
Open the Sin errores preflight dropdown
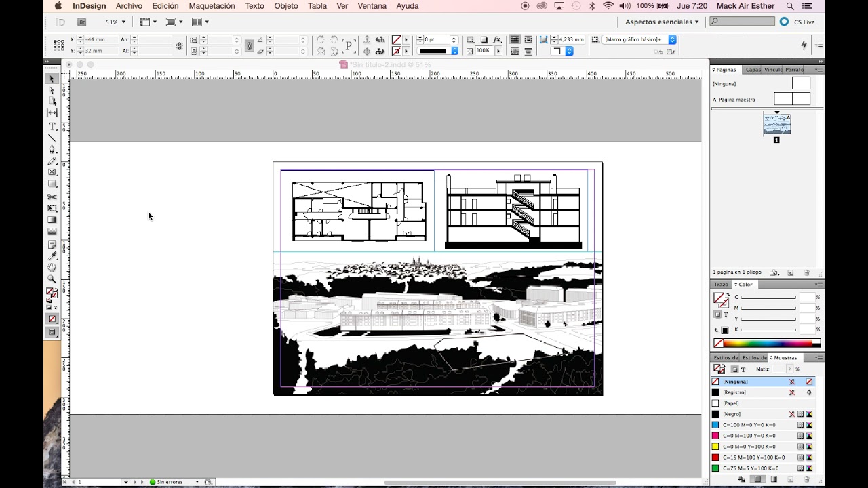pyautogui.click(x=197, y=482)
